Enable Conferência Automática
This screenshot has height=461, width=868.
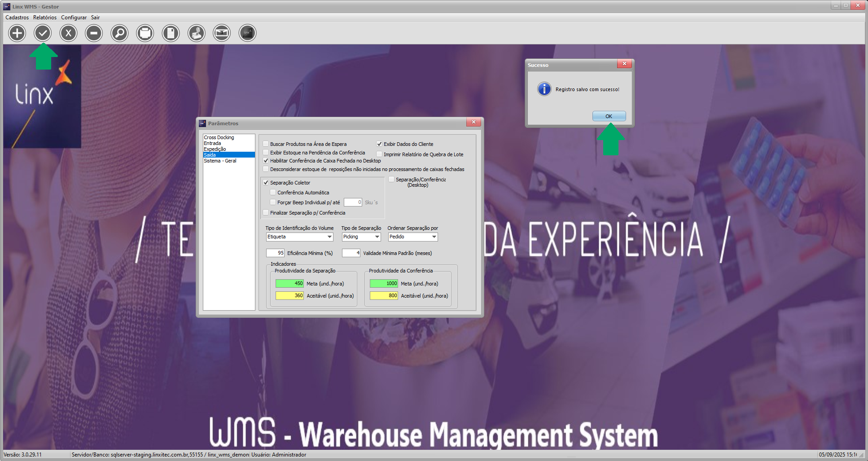point(273,193)
